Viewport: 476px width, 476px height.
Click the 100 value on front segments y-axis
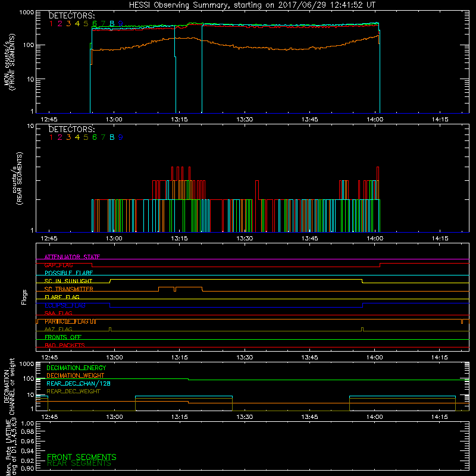tap(29, 45)
